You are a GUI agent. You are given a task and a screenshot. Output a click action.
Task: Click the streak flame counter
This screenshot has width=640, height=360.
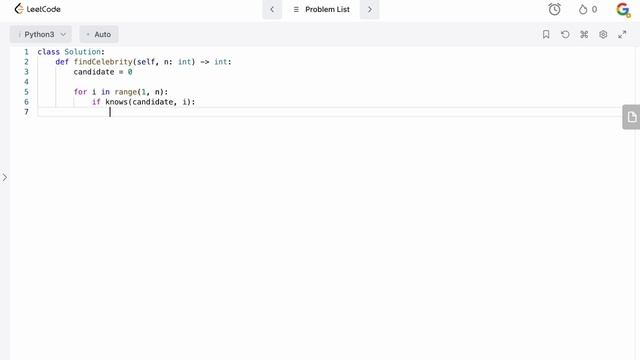tap(588, 9)
